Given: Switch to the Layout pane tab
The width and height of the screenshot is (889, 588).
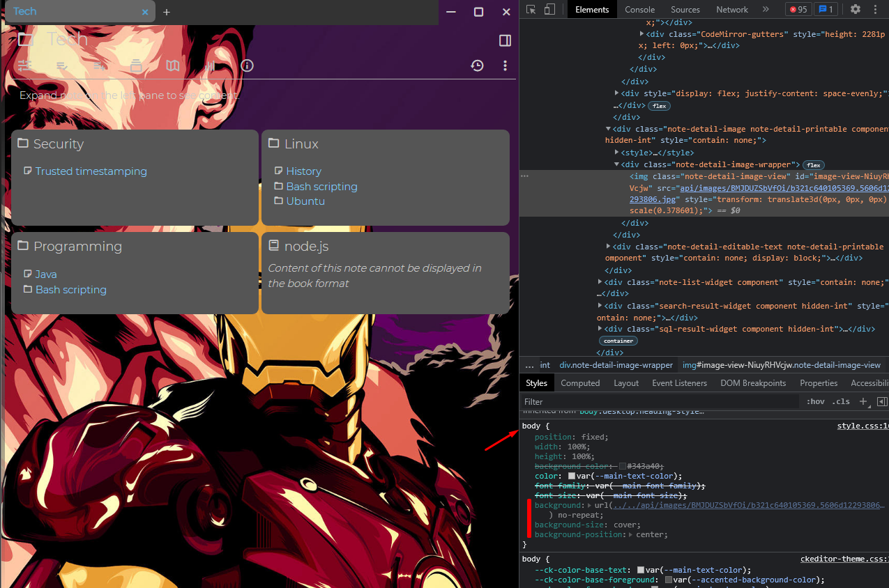Looking at the screenshot, I should coord(626,383).
